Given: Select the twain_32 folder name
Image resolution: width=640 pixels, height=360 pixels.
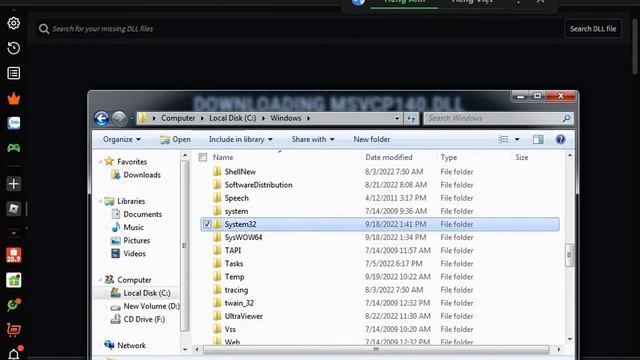Looking at the screenshot, I should [239, 303].
